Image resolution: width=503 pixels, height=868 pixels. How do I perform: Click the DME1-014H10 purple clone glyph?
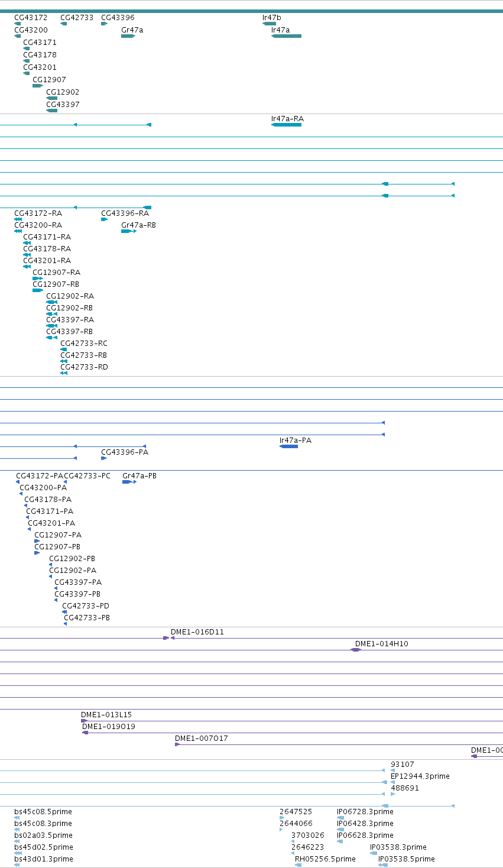pyautogui.click(x=356, y=650)
